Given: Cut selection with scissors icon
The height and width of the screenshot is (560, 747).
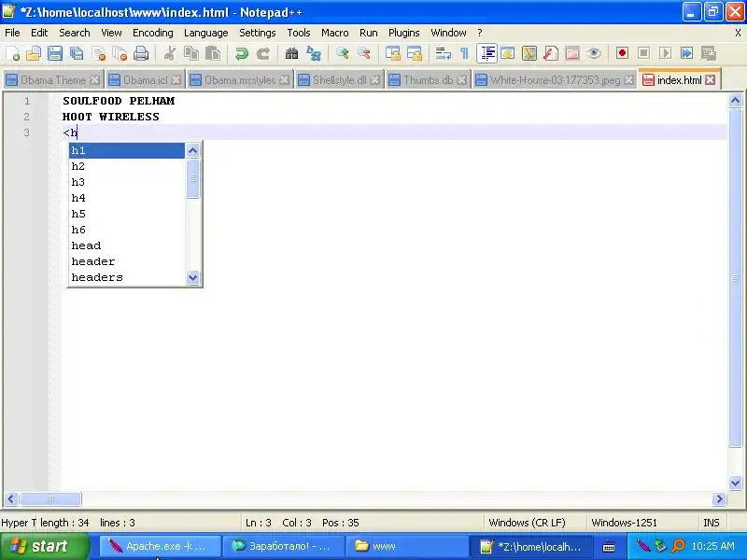Looking at the screenshot, I should click(169, 53).
